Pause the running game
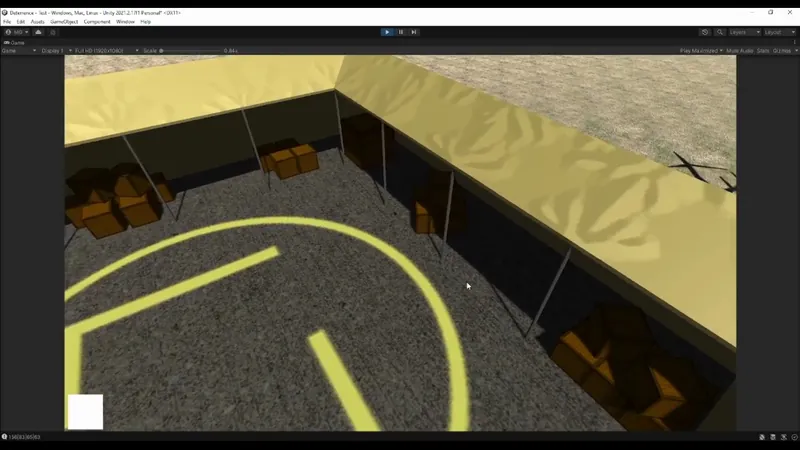The width and height of the screenshot is (800, 450). (401, 32)
